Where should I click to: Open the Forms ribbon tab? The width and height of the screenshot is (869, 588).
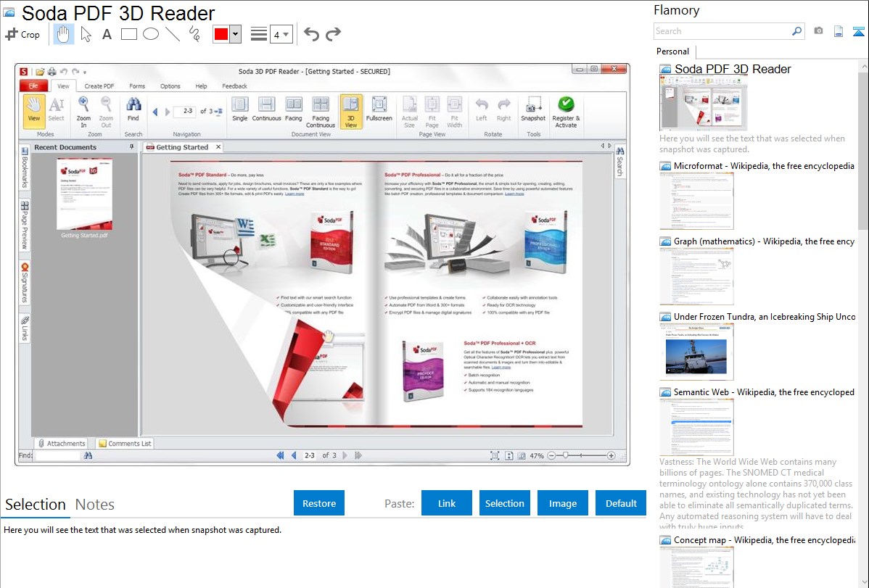tap(137, 86)
